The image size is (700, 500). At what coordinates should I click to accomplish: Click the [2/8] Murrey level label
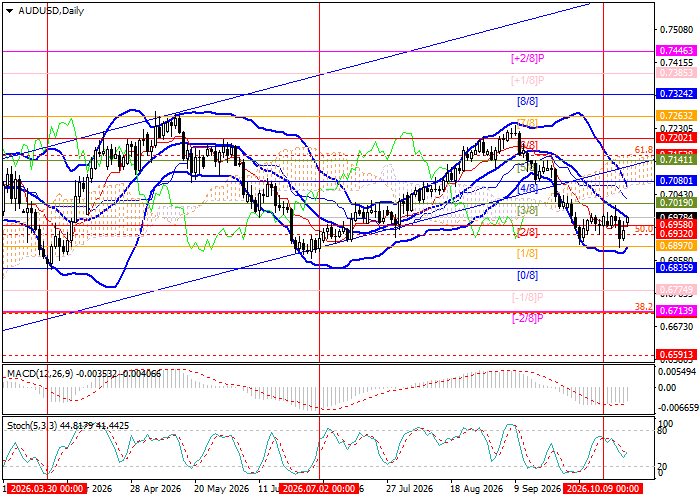[x=527, y=232]
